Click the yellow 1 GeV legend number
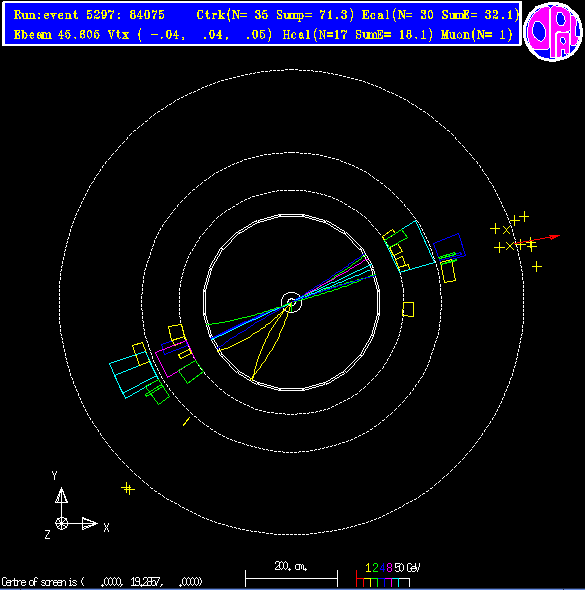 (x=368, y=568)
